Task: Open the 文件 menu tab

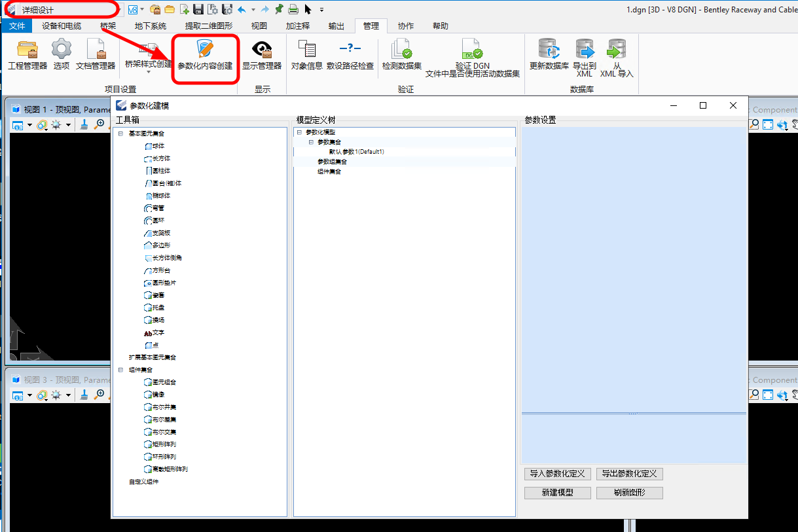Action: coord(17,26)
